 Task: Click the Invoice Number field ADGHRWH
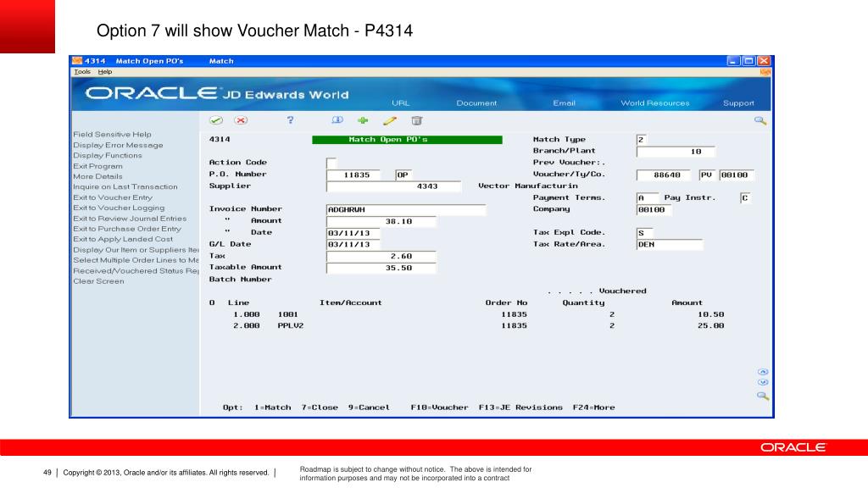click(406, 210)
